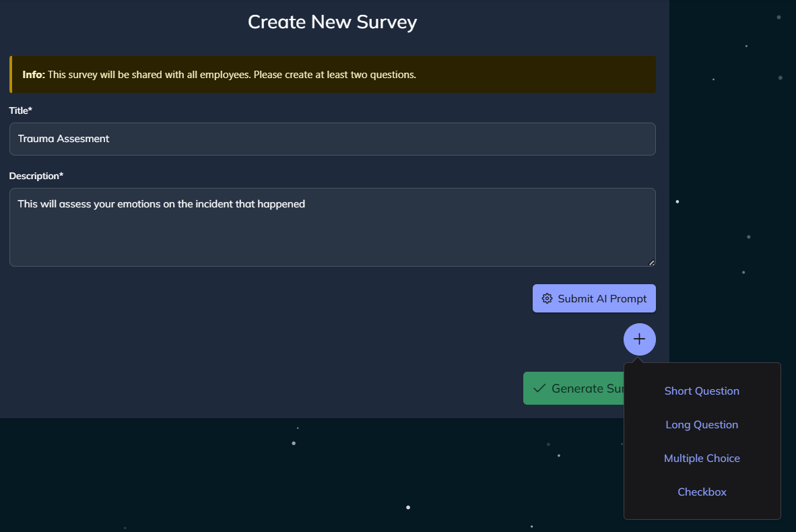This screenshot has width=796, height=532.
Task: Click the Title* field label
Action: click(21, 110)
